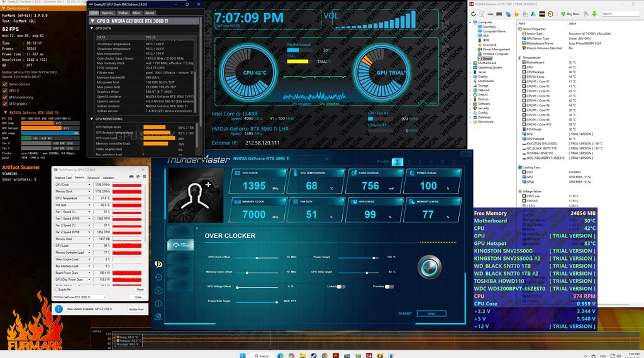Collapse NVIDIA GeForce RTX 3060 Ti section in FurMark
The width and height of the screenshot is (644, 358).
(5, 112)
